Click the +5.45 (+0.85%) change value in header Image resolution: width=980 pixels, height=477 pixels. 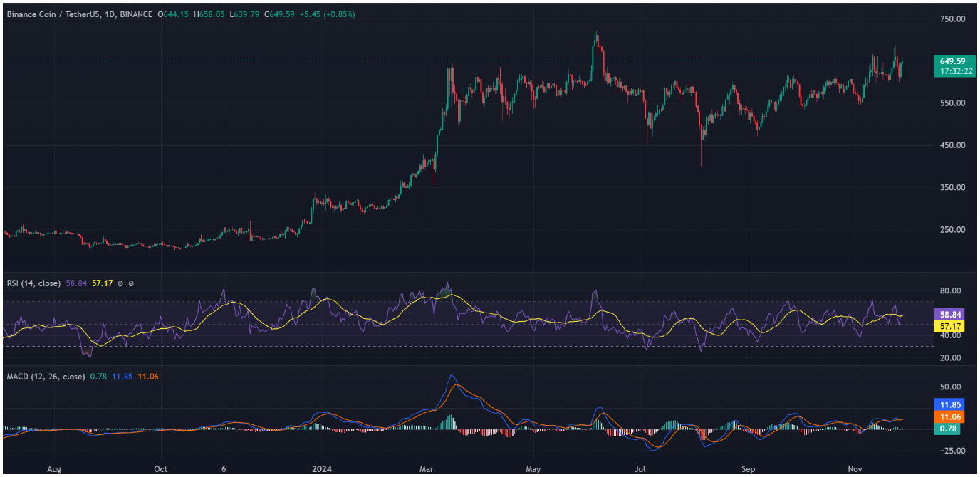click(325, 14)
